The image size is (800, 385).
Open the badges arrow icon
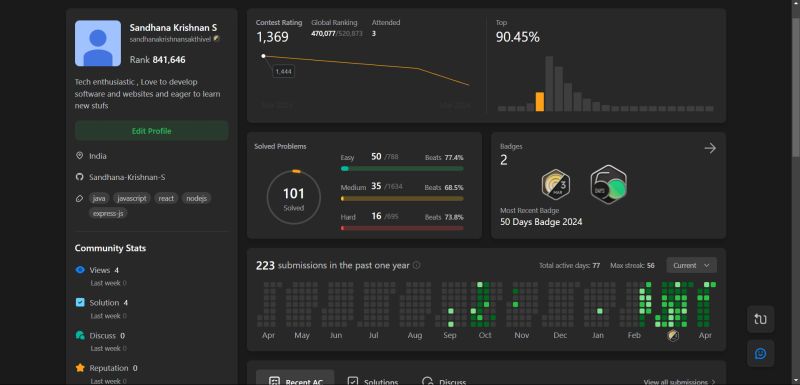tap(710, 148)
